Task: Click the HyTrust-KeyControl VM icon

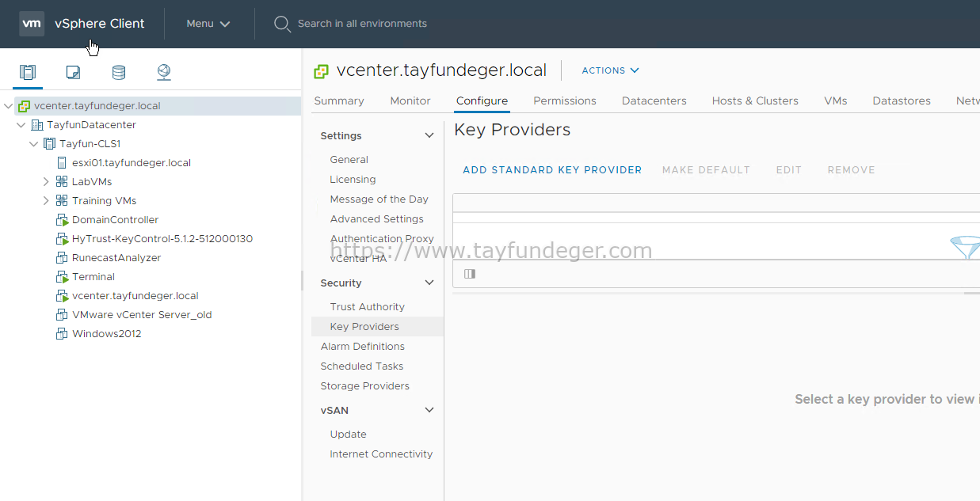Action: [62, 239]
